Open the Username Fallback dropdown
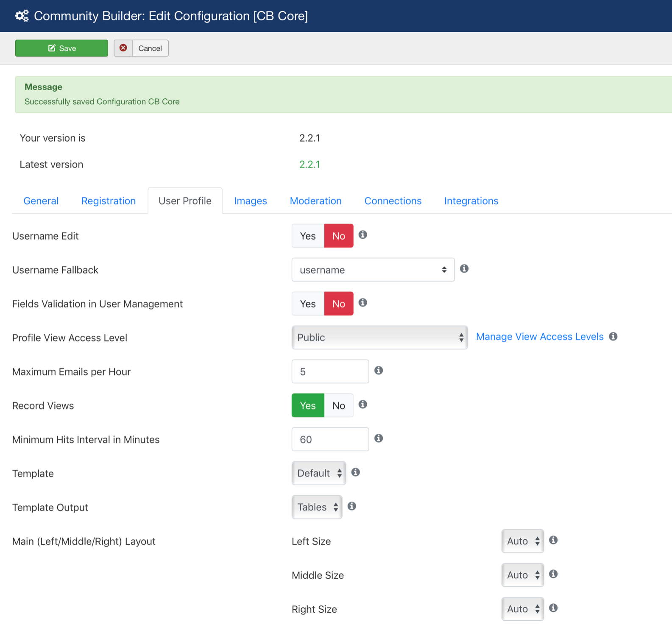This screenshot has width=672, height=636. [x=373, y=270]
